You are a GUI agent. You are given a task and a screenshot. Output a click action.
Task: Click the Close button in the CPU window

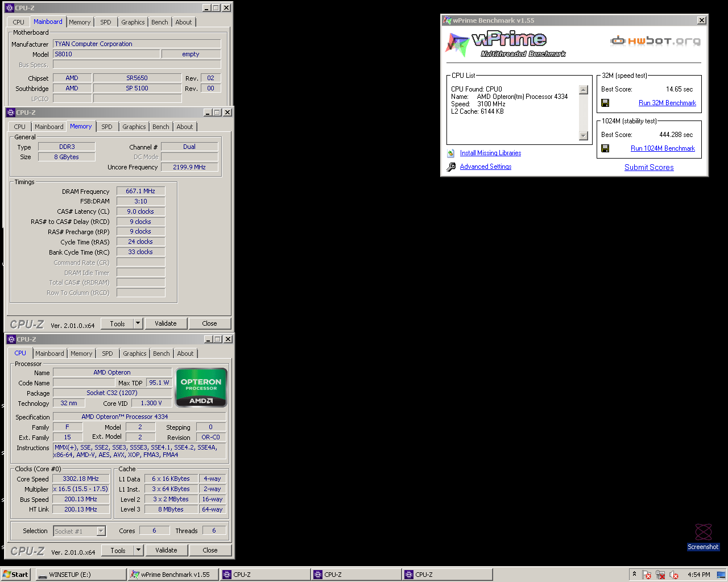click(210, 550)
